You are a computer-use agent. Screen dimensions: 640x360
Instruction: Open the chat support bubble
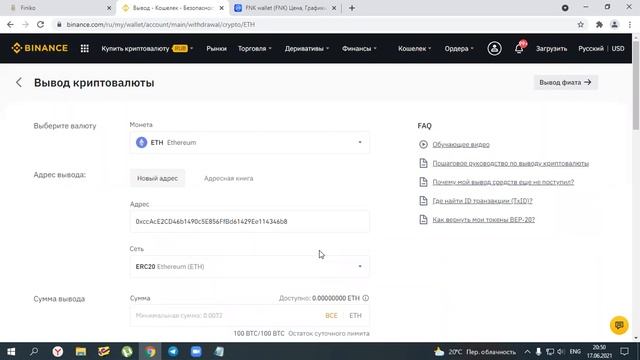(x=619, y=325)
